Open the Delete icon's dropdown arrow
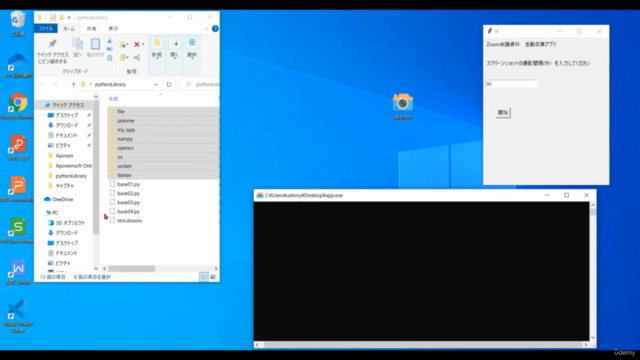640x360 pixels. [x=143, y=44]
